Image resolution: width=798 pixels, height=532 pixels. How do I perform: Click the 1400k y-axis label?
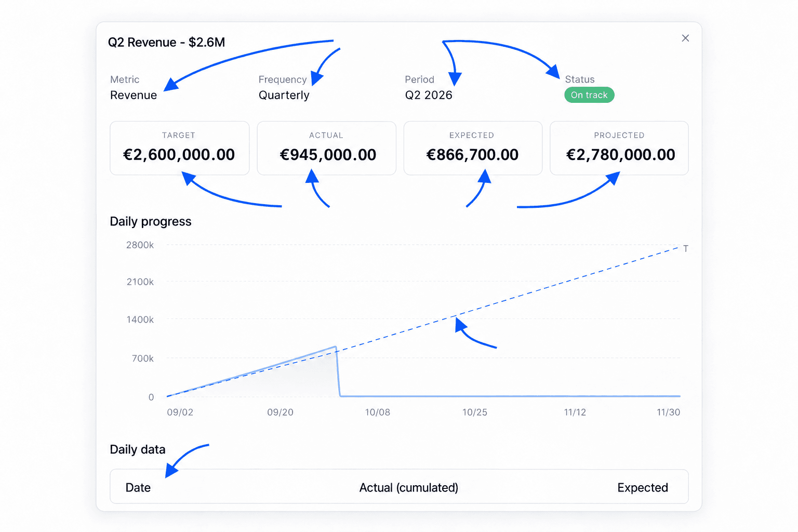point(140,320)
